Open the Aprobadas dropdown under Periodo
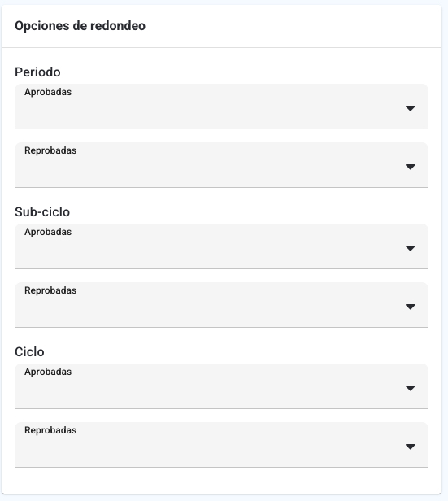The height and width of the screenshot is (501, 448). pyautogui.click(x=221, y=107)
